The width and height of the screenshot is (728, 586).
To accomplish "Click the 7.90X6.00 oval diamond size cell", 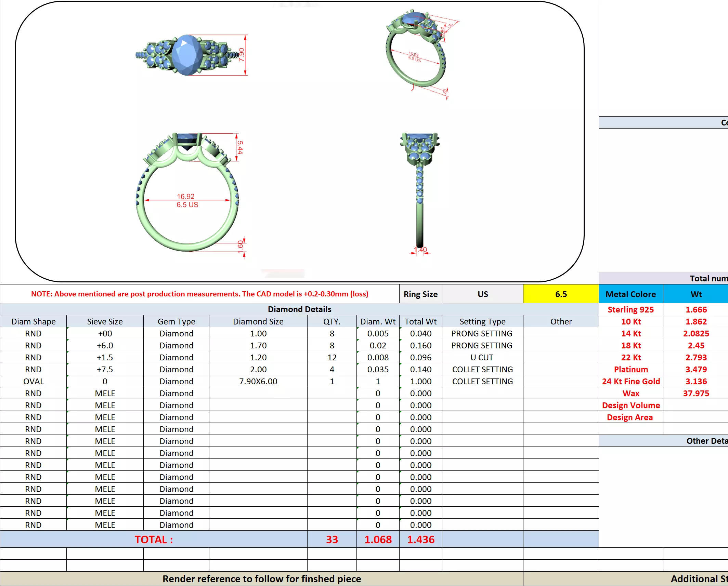I will pyautogui.click(x=258, y=381).
